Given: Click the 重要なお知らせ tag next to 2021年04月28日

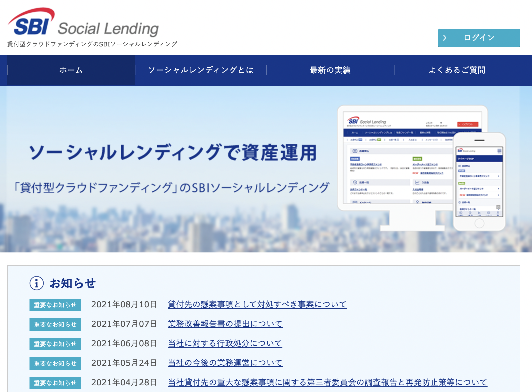Looking at the screenshot, I should (55, 383).
